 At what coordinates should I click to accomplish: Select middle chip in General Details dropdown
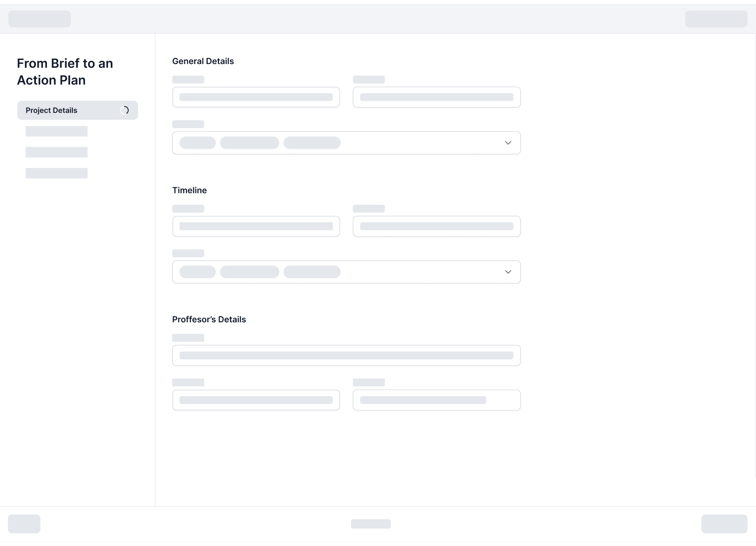point(249,143)
